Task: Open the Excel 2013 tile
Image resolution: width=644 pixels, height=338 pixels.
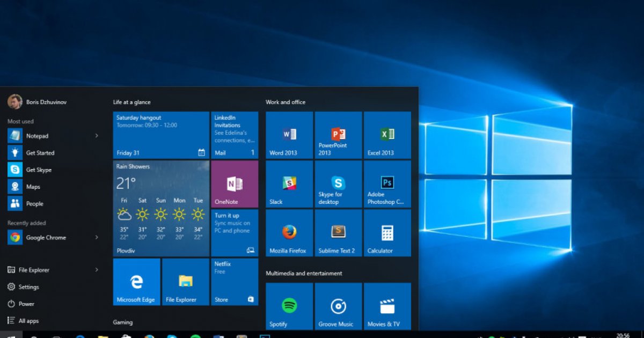Action: 387,135
